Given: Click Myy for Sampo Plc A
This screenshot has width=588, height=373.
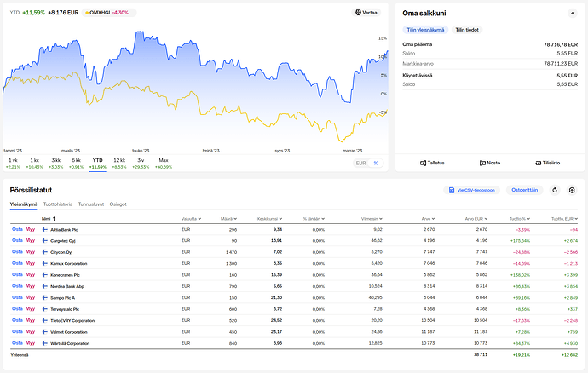Looking at the screenshot, I should click(30, 298).
